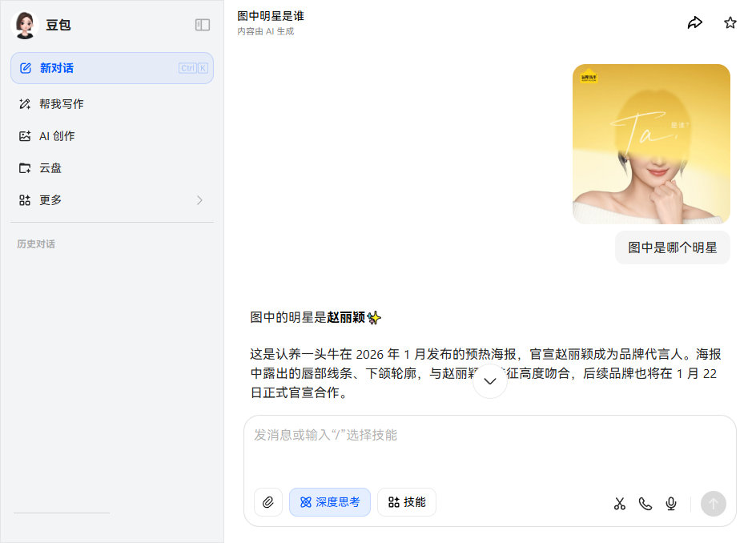This screenshot has width=756, height=543.
Task: Click the scroll-down chevron over the input box
Action: click(x=489, y=380)
